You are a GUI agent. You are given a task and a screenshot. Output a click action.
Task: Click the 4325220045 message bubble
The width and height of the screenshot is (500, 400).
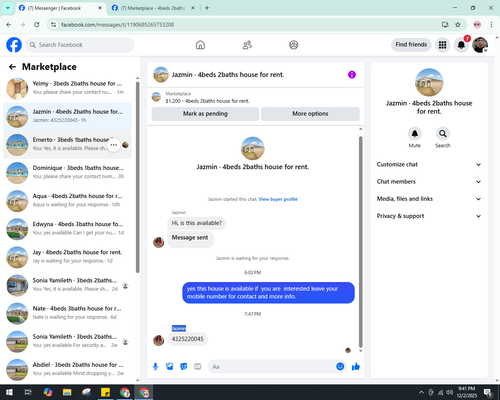pos(187,339)
